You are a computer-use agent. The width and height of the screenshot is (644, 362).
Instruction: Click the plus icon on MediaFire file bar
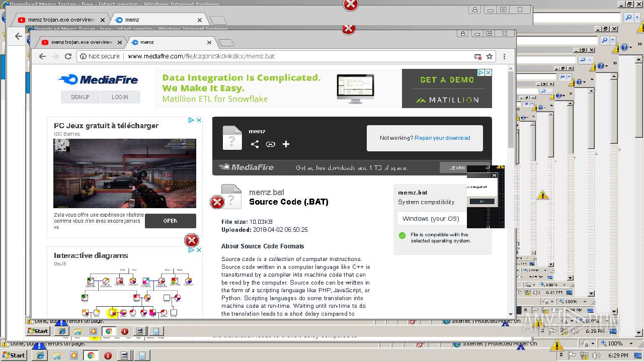pos(286,144)
